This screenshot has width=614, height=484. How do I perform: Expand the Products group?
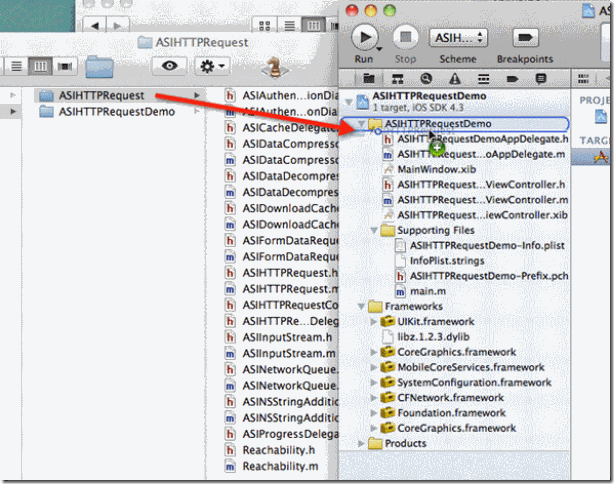(361, 444)
